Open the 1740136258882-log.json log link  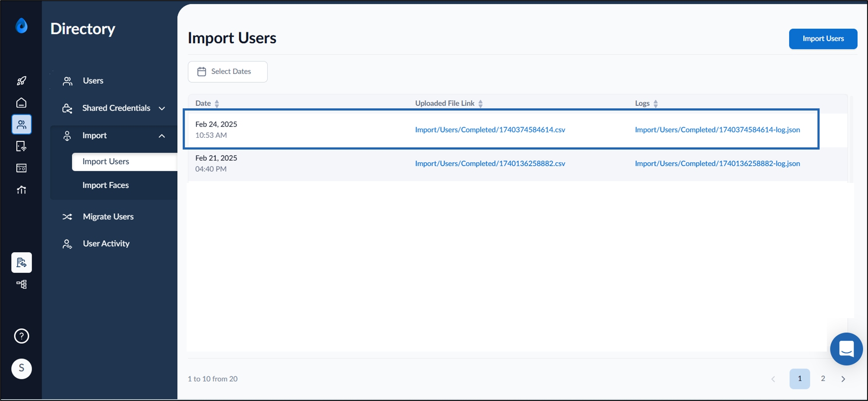pos(717,163)
